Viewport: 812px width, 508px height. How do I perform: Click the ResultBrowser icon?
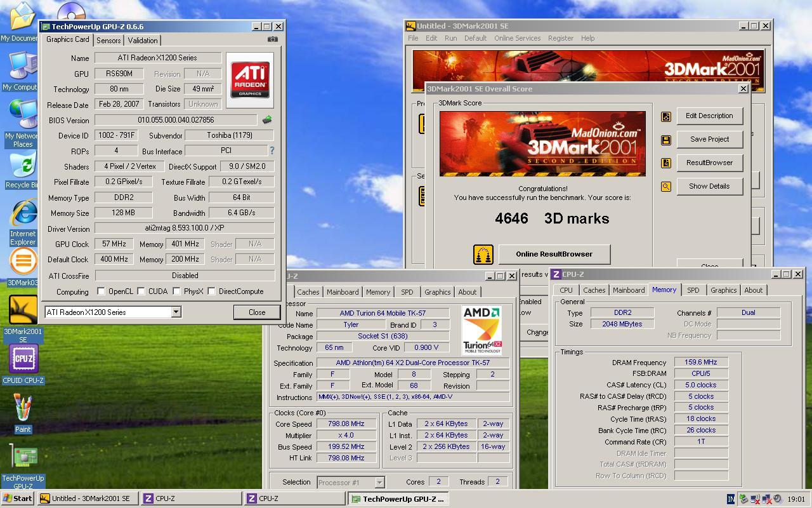(665, 163)
